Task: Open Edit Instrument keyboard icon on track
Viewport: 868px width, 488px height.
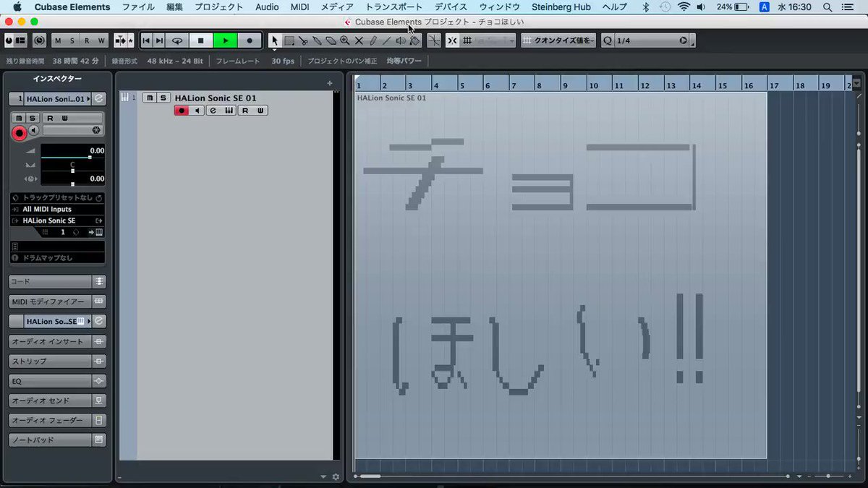Action: pos(229,111)
